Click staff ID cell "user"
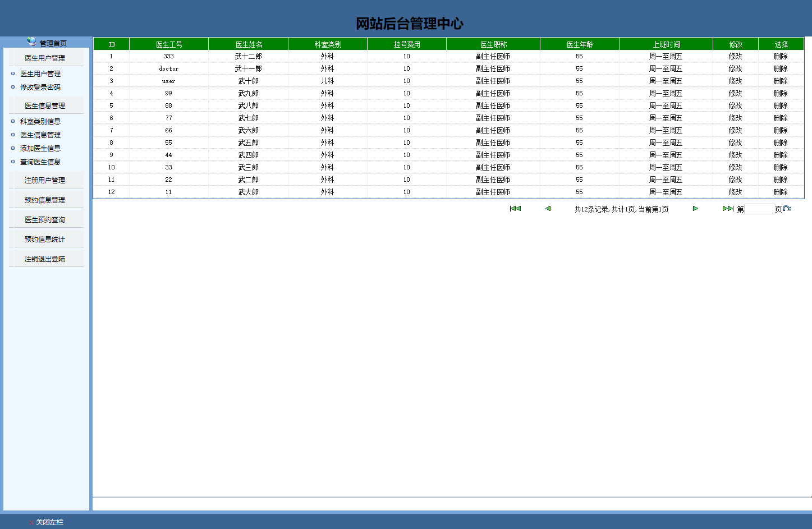 169,81
